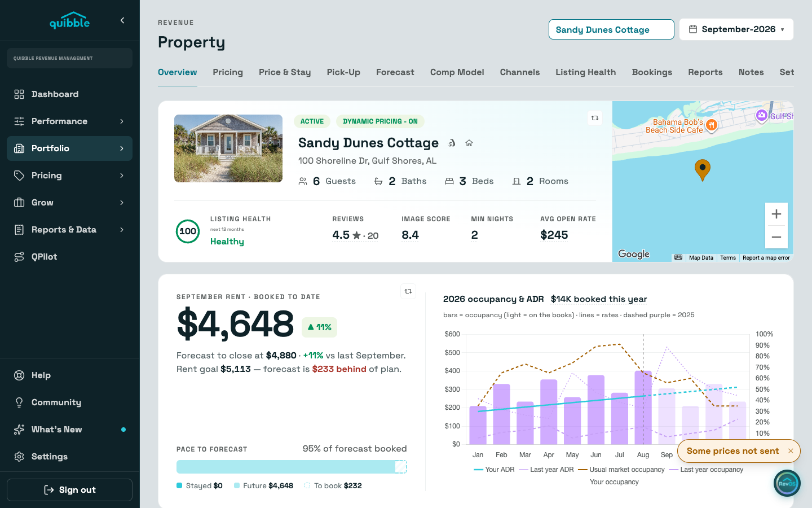812x508 pixels.
Task: Open the map Terms link
Action: [728, 258]
